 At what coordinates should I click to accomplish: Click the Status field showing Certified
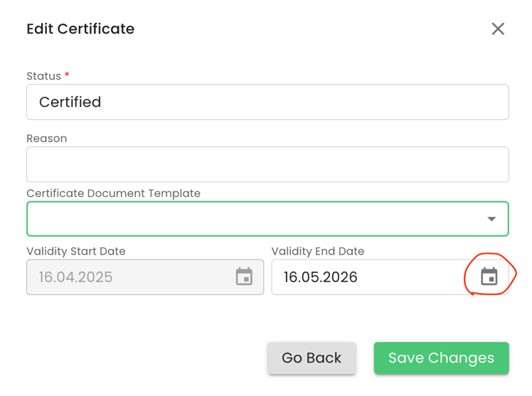click(267, 102)
